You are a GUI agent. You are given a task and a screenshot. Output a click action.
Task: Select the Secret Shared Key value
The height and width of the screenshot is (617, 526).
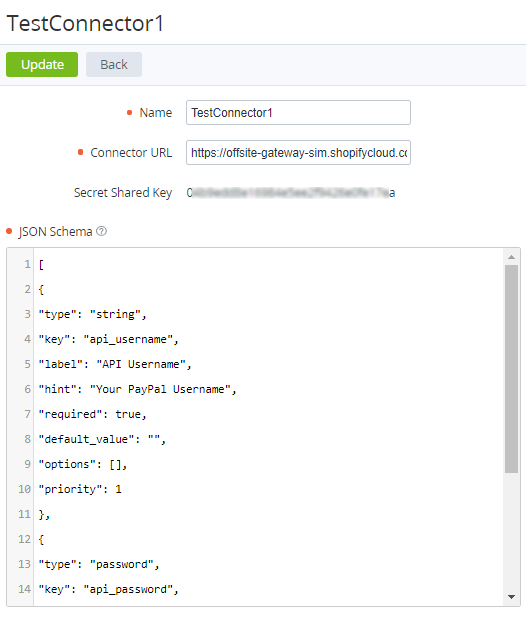(291, 193)
